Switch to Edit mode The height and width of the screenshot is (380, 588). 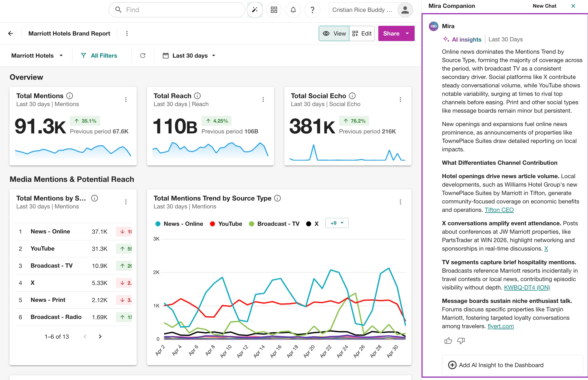click(x=362, y=33)
